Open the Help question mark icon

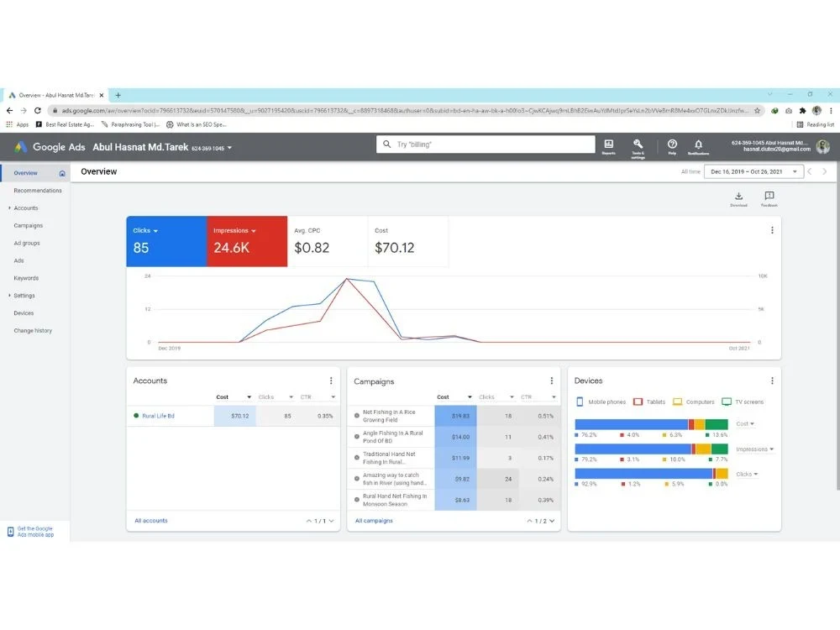(x=672, y=145)
